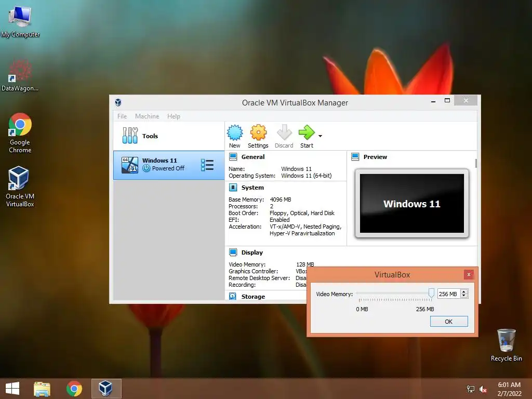Start the VM with the green arrow
The width and height of the screenshot is (532, 399).
307,132
